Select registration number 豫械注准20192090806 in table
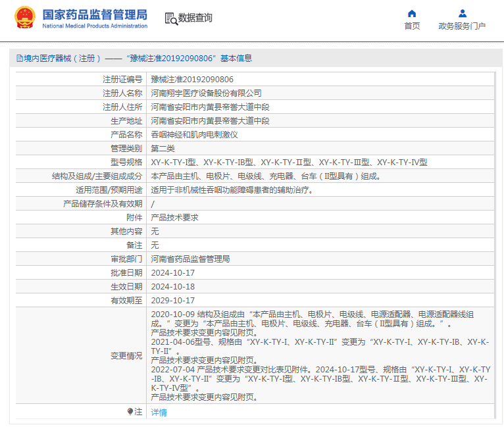This screenshot has width=504, height=427. click(192, 80)
